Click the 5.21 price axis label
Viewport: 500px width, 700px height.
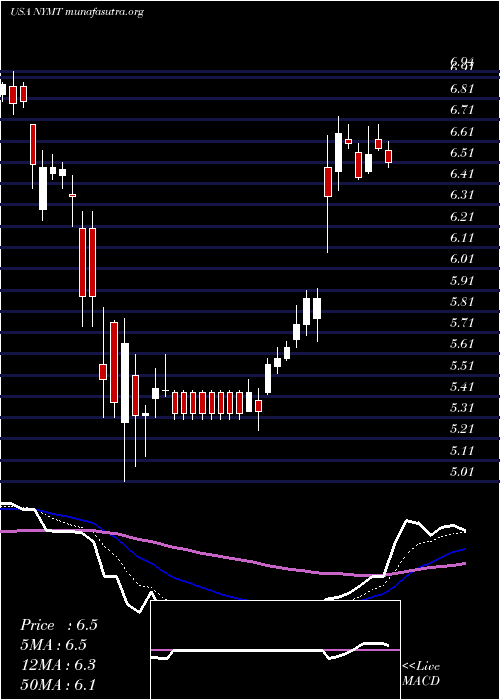pos(462,429)
